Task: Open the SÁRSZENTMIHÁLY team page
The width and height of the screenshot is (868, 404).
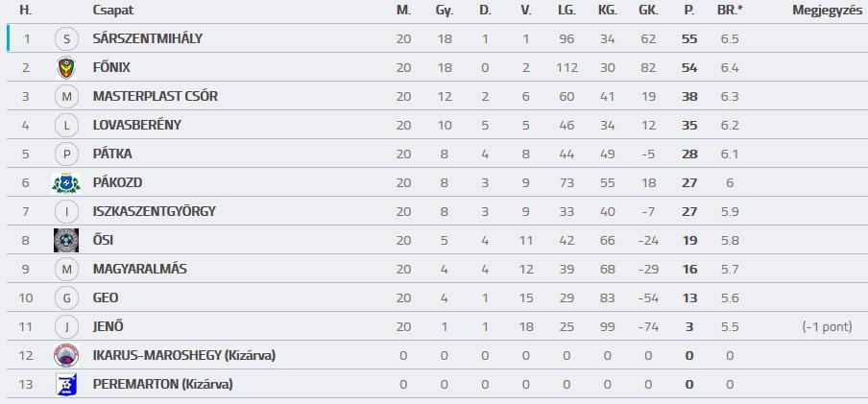Action: click(148, 38)
